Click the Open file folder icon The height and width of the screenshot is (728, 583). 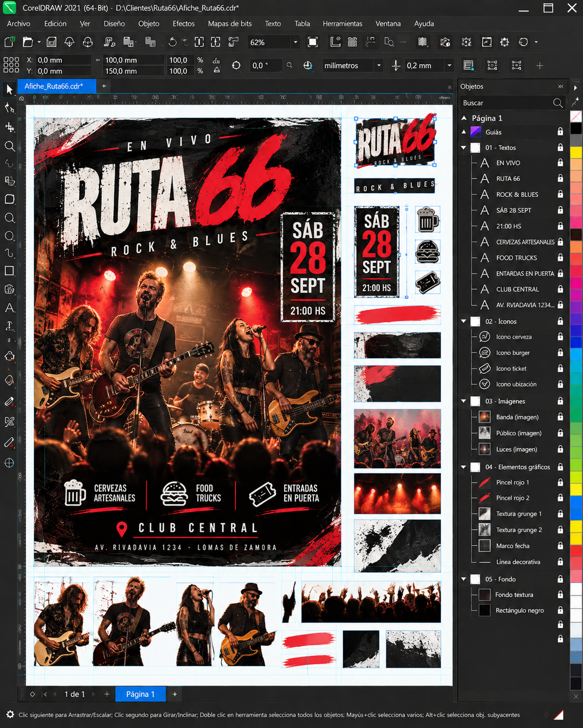tap(28, 42)
